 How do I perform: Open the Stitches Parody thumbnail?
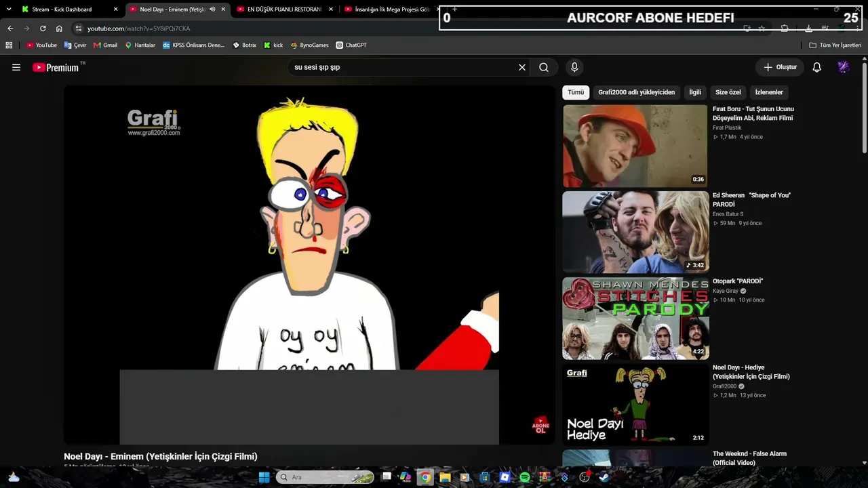[x=635, y=319]
